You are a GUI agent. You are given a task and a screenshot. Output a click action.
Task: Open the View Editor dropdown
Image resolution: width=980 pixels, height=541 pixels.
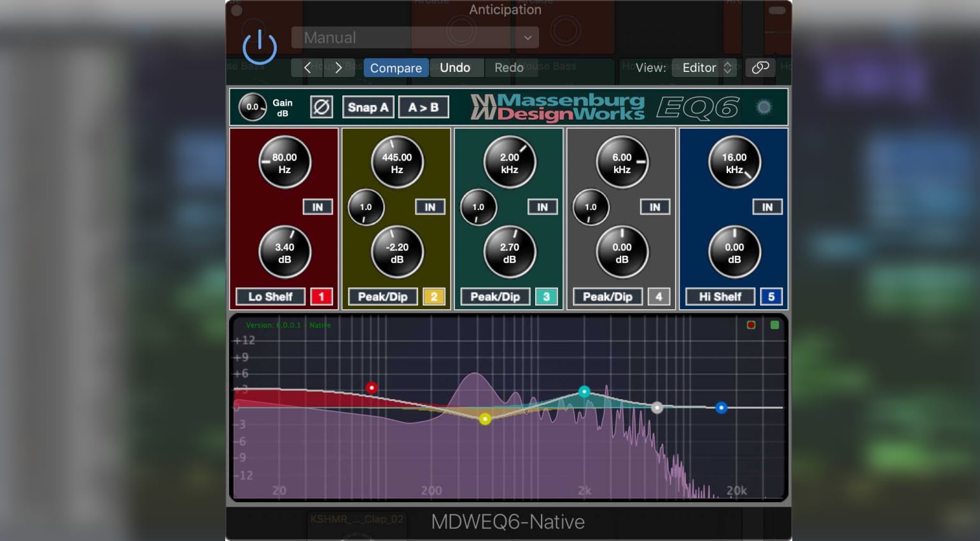[x=704, y=67]
